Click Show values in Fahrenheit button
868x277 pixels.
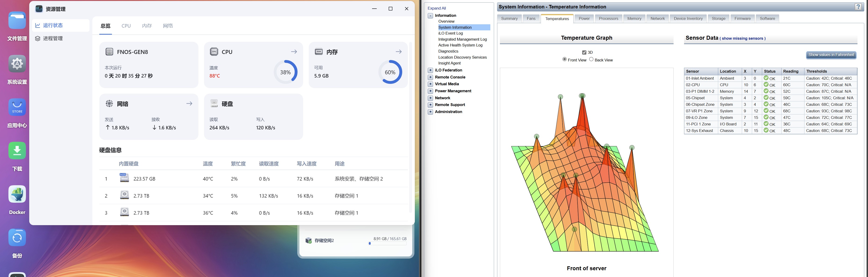point(831,55)
